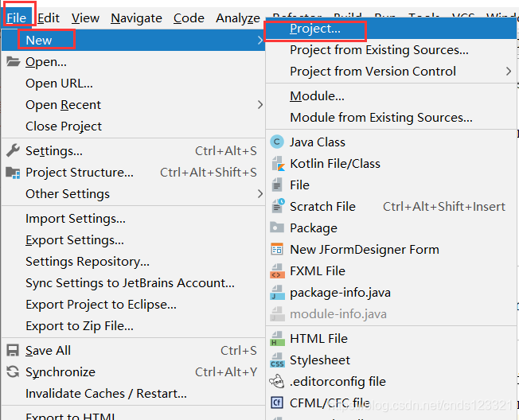Image resolution: width=519 pixels, height=420 pixels.
Task: Click the JFormDesigner Form icon
Action: 277,249
